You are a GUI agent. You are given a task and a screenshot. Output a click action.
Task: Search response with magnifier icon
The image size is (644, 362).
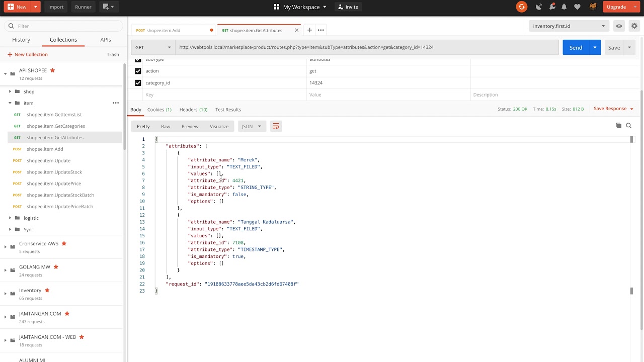coord(628,126)
